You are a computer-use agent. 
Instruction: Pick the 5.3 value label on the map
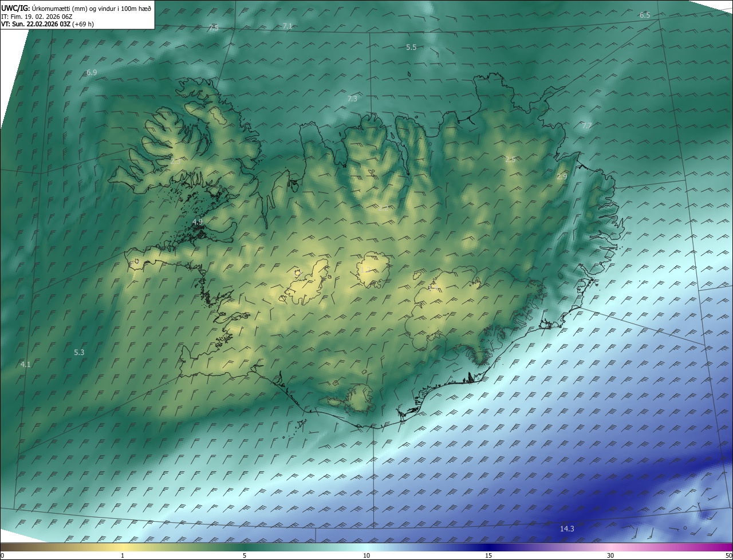click(79, 352)
